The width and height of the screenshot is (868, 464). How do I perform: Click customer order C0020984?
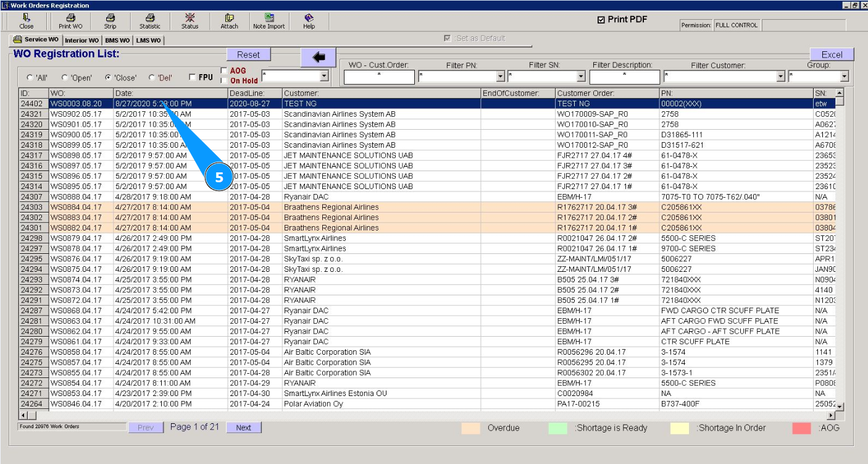pos(607,394)
